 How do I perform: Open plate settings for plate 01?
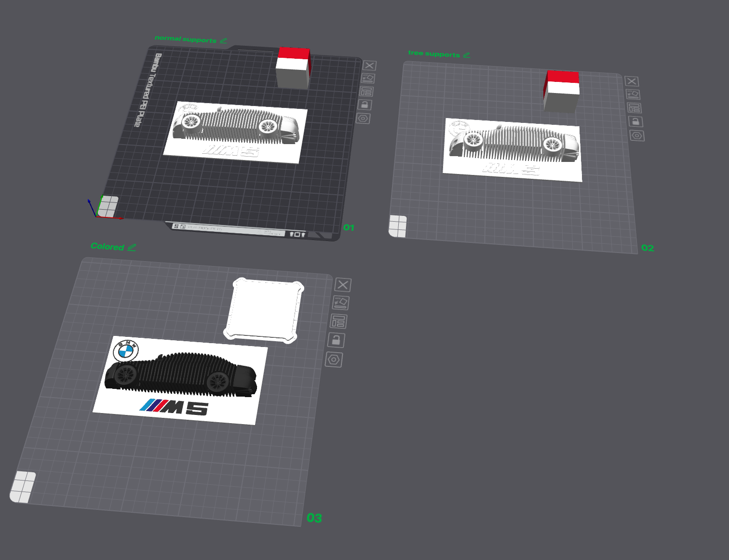click(x=363, y=118)
